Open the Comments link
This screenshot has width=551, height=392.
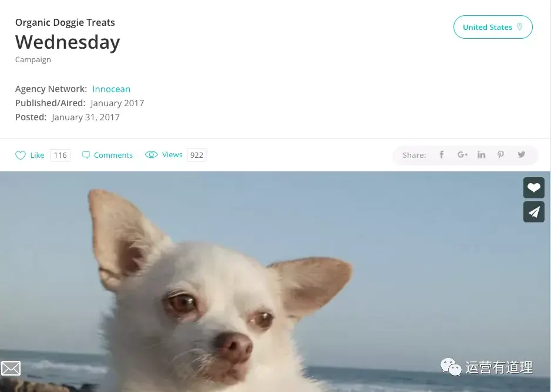113,155
